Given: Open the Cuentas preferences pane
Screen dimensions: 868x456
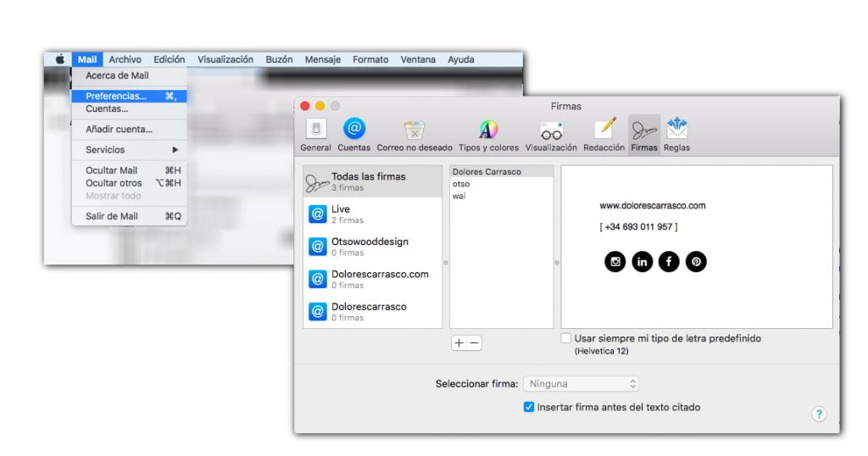Looking at the screenshot, I should tap(353, 135).
